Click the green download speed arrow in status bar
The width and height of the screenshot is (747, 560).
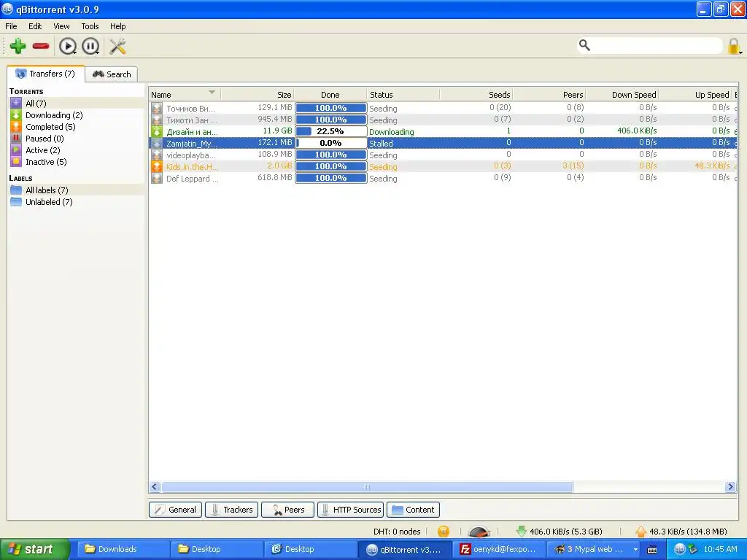(521, 532)
